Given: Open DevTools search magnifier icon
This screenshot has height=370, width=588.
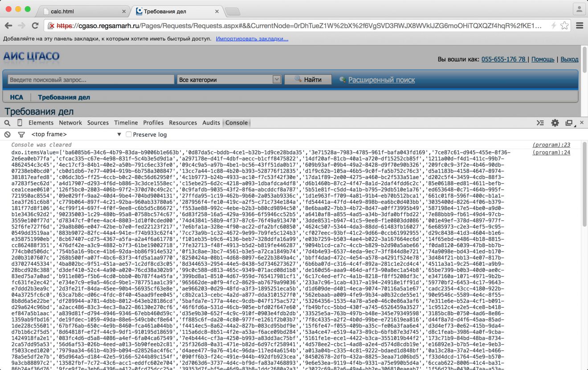Looking at the screenshot, I should (x=8, y=123).
